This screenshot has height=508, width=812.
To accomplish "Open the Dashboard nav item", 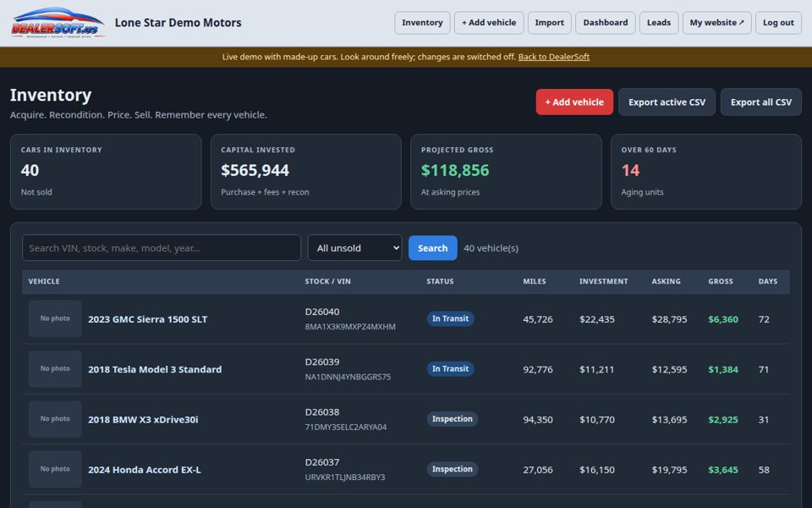I will point(606,23).
